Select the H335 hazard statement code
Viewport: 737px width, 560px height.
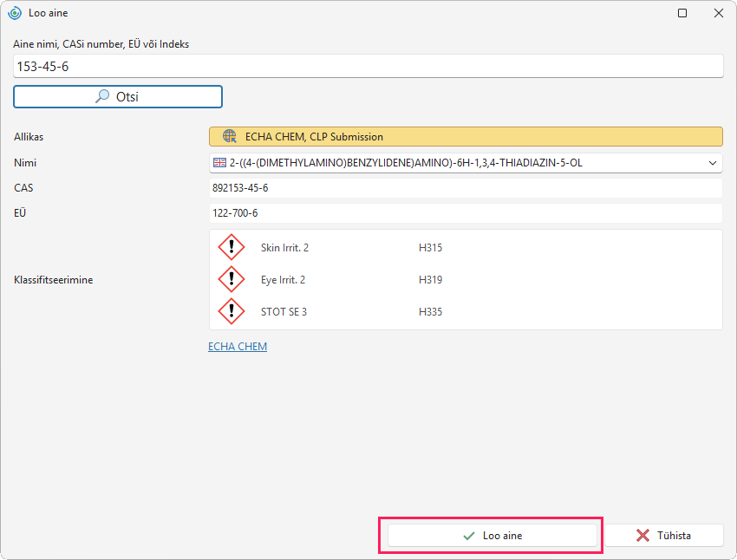coord(431,311)
